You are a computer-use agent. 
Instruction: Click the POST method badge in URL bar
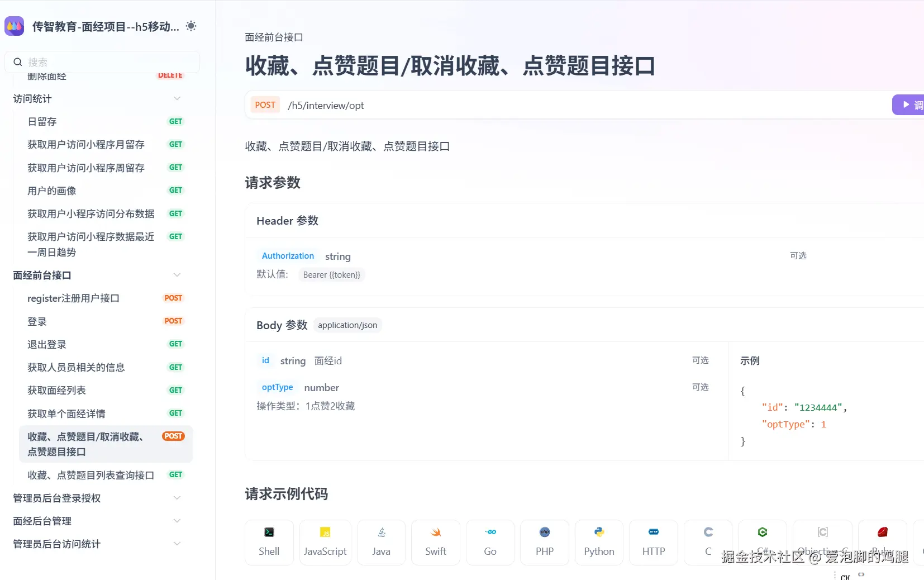pos(265,105)
